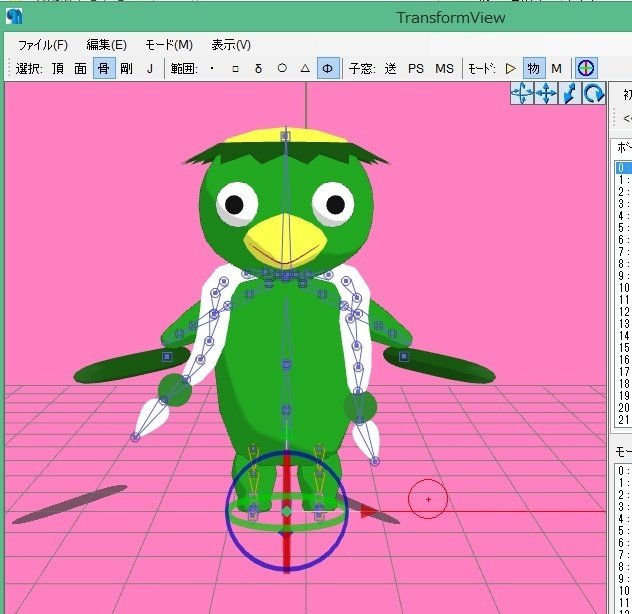Image resolution: width=632 pixels, height=614 pixels.
Task: Select the left arm square bone marker
Action: pos(167,357)
